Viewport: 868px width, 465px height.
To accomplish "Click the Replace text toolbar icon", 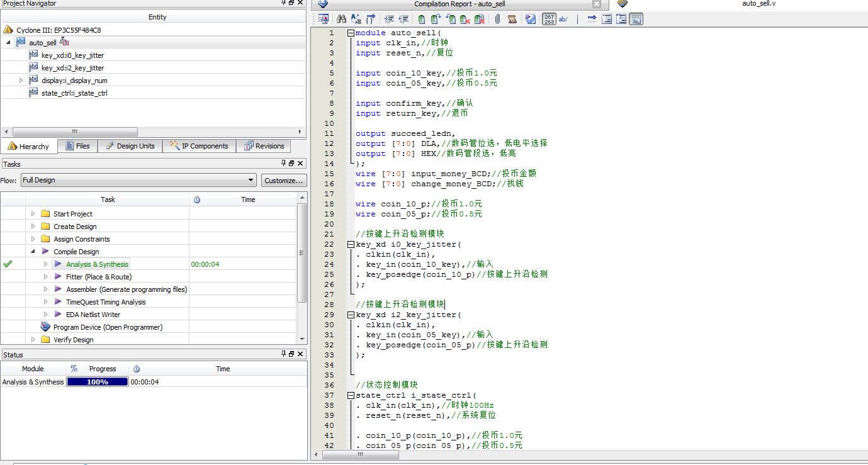I will (x=356, y=19).
